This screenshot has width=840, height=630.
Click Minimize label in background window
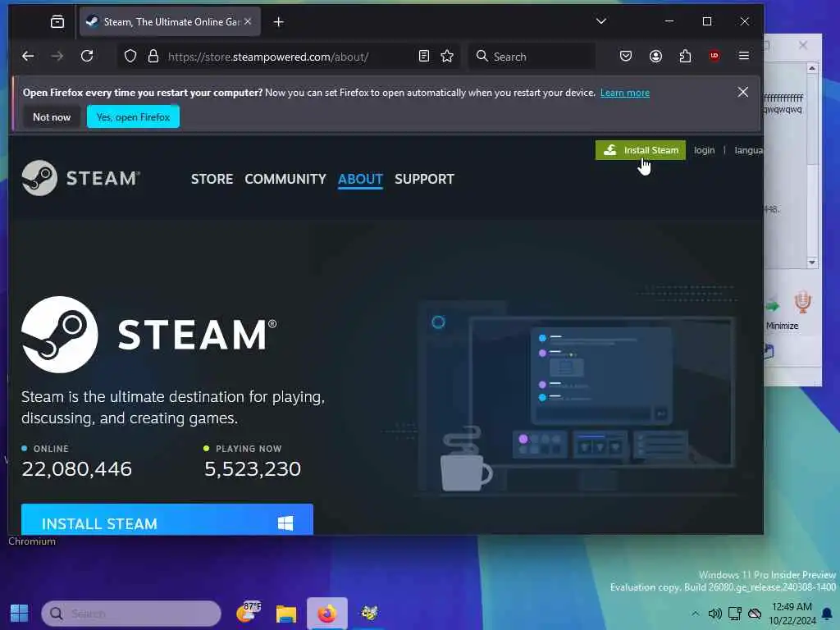pyautogui.click(x=782, y=326)
